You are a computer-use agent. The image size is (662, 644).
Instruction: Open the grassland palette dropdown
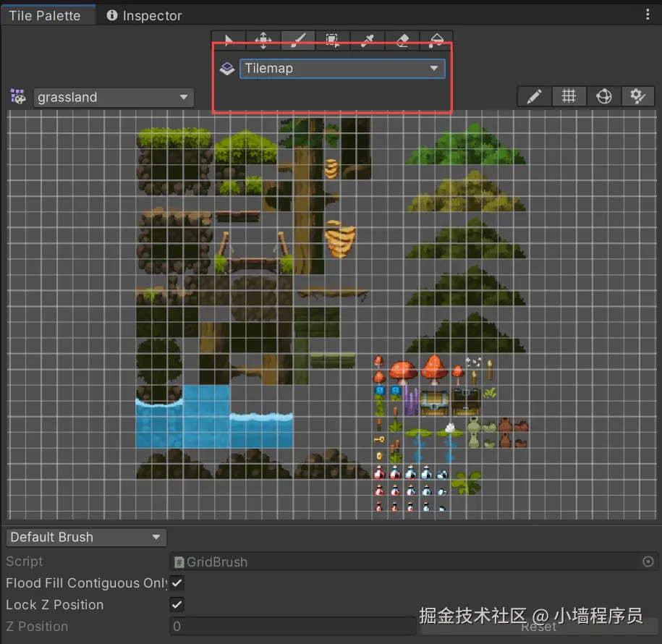[113, 96]
